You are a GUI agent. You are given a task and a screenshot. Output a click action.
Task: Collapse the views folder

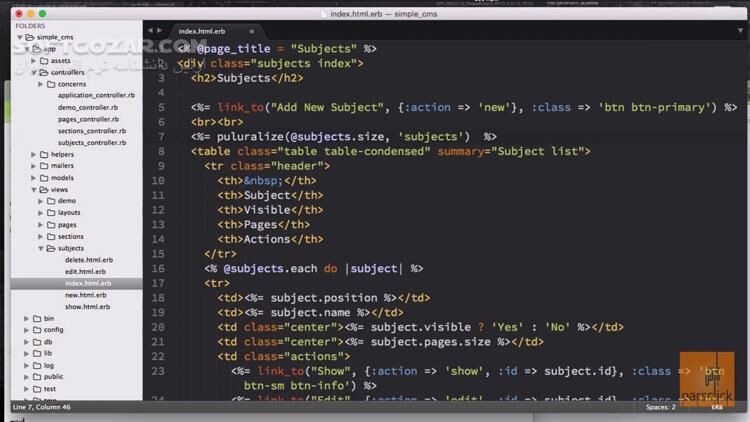(33, 190)
